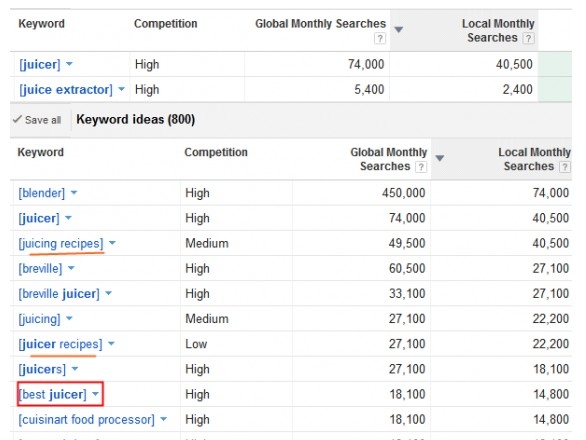This screenshot has width=586, height=440.
Task: Click help icon beside top Global Monthly Searches
Action: coord(380,38)
